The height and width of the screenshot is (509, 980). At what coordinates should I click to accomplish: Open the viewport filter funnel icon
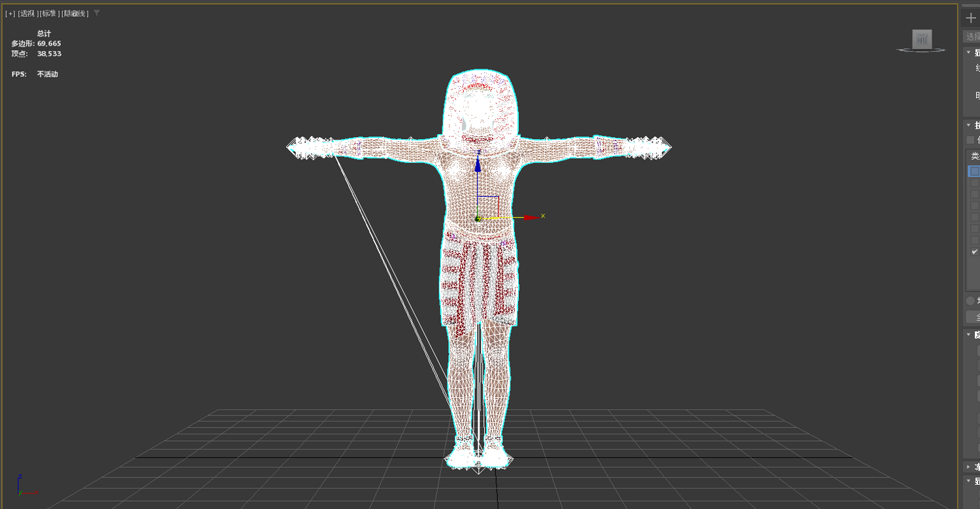97,13
